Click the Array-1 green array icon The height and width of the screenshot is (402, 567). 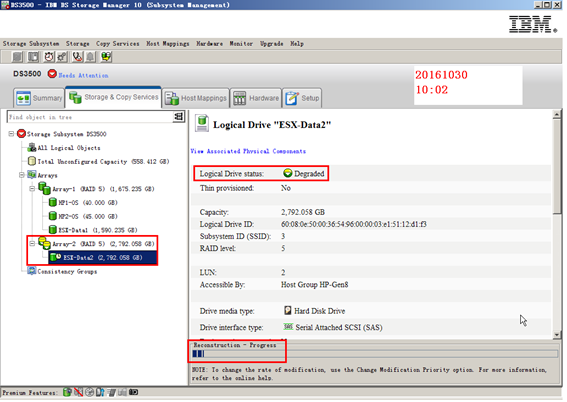point(44,188)
